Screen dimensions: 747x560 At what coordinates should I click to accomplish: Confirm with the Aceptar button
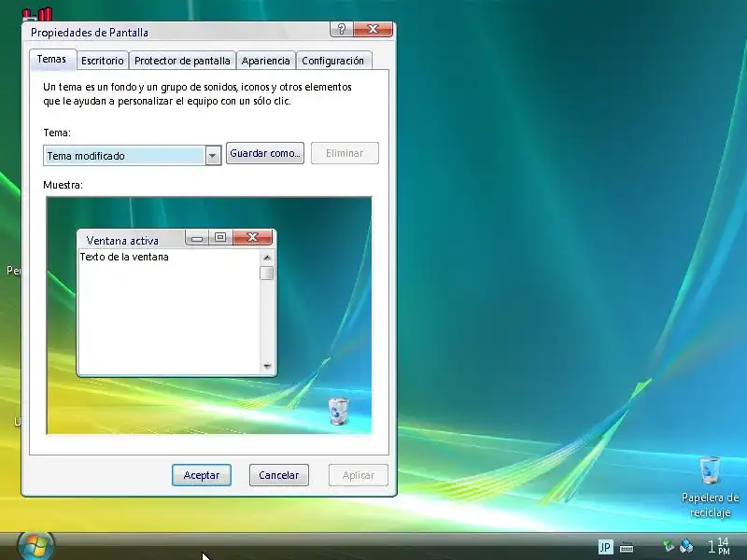pos(202,475)
